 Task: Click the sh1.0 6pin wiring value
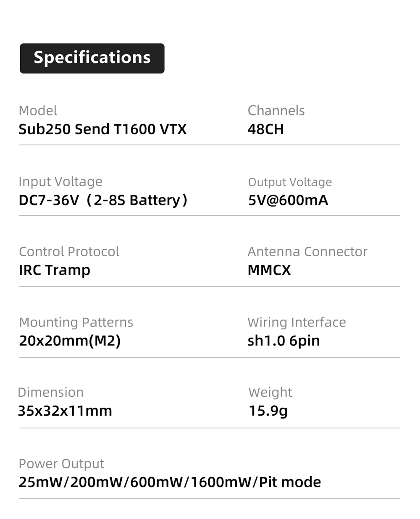pyautogui.click(x=283, y=341)
